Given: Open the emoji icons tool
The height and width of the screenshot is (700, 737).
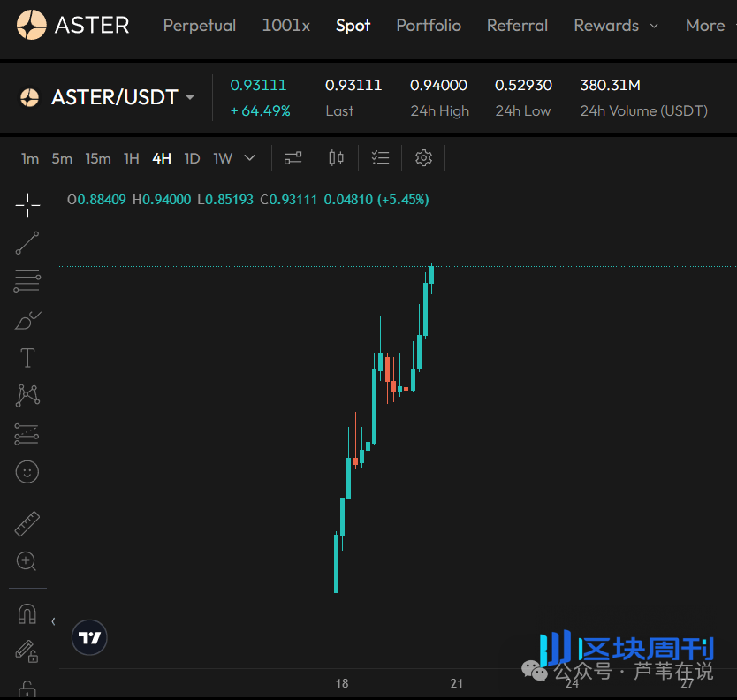Looking at the screenshot, I should [x=27, y=471].
